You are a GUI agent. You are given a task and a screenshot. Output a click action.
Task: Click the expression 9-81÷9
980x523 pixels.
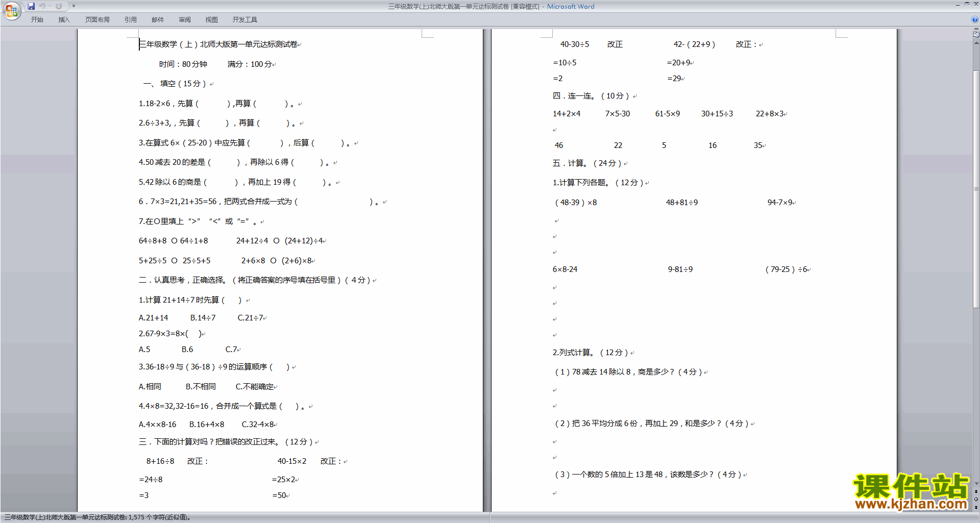680,269
